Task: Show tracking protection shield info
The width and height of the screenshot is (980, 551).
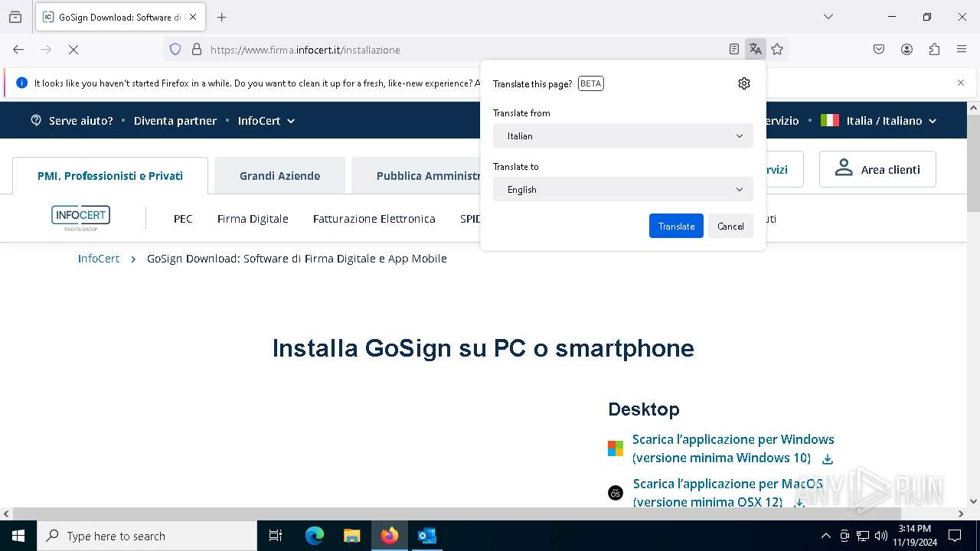Action: click(175, 50)
